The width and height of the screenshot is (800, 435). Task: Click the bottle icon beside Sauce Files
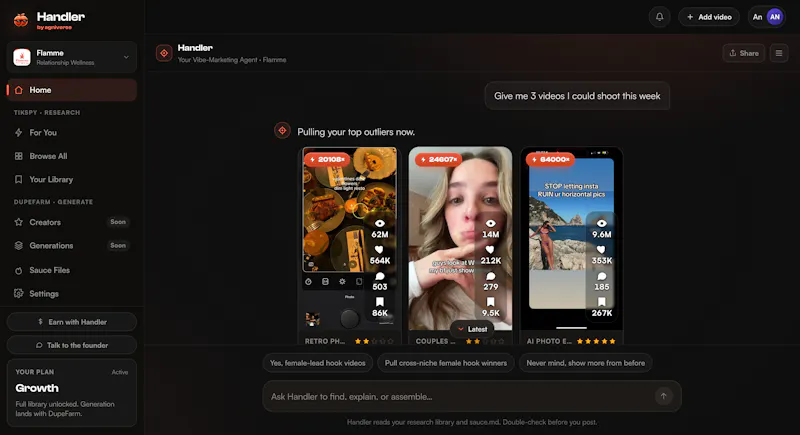[x=19, y=270]
